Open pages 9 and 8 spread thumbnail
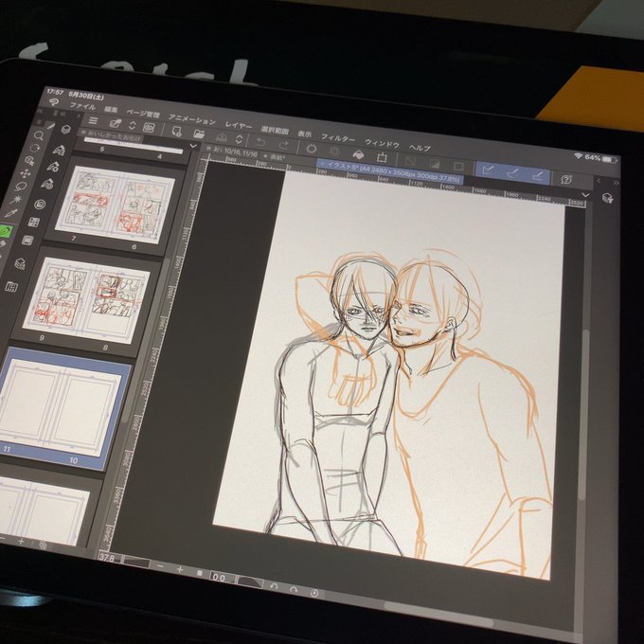Image resolution: width=644 pixels, height=644 pixels. 86,300
